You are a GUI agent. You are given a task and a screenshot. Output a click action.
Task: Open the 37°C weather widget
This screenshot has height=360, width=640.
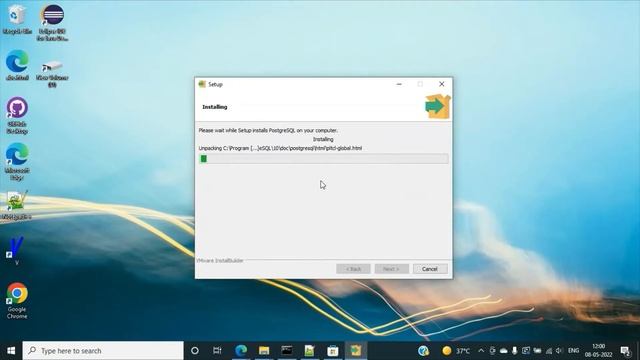coord(456,351)
